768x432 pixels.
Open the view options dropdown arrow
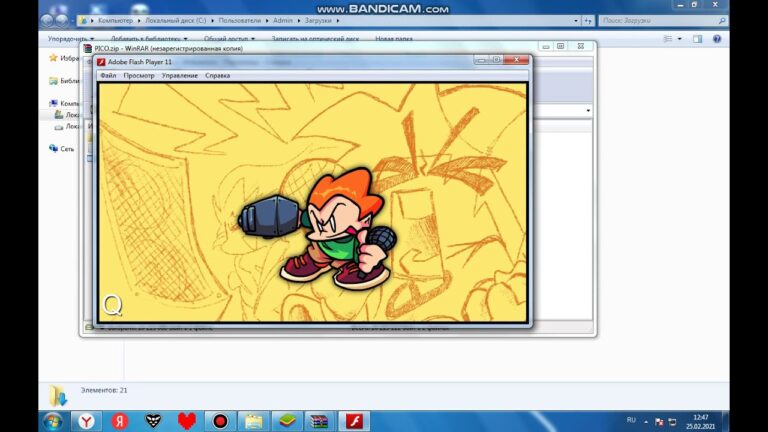point(679,39)
